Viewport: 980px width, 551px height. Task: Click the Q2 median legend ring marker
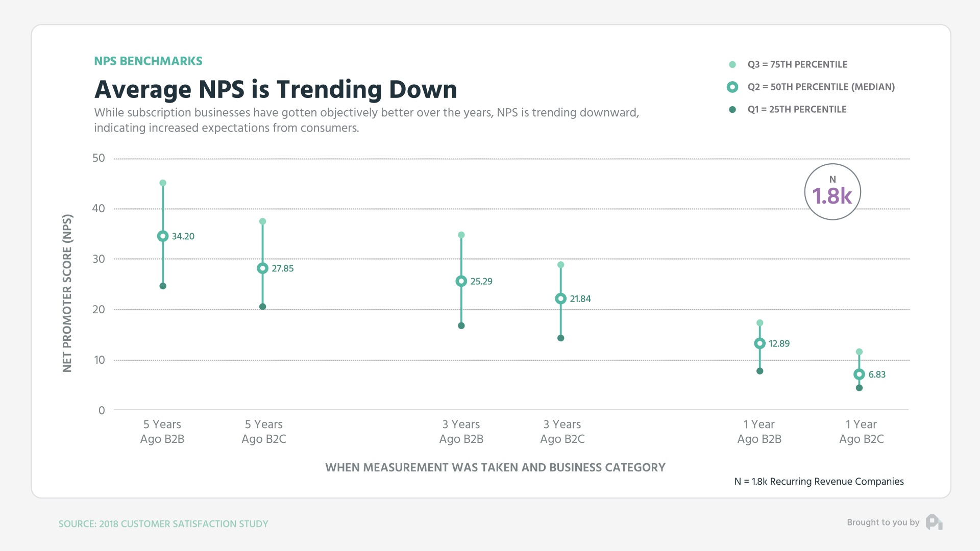[732, 87]
